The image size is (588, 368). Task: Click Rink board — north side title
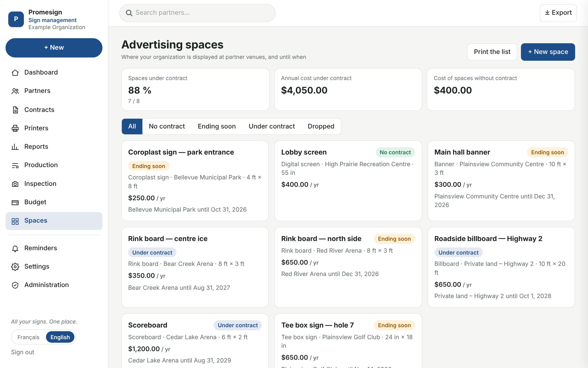click(321, 239)
